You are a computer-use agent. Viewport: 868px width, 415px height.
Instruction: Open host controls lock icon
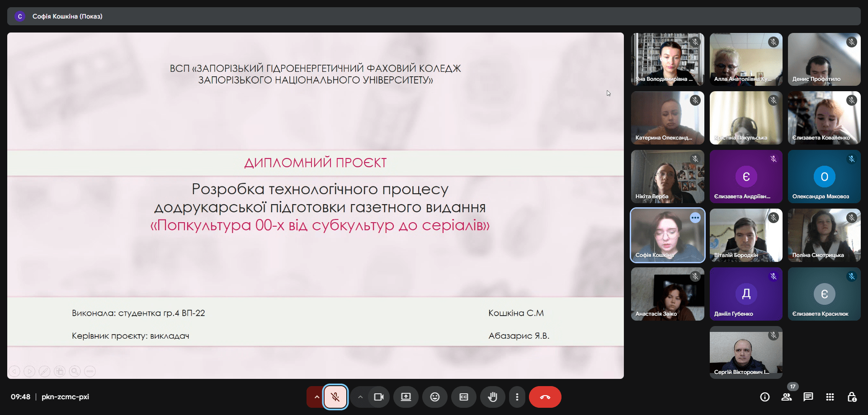[851, 397]
